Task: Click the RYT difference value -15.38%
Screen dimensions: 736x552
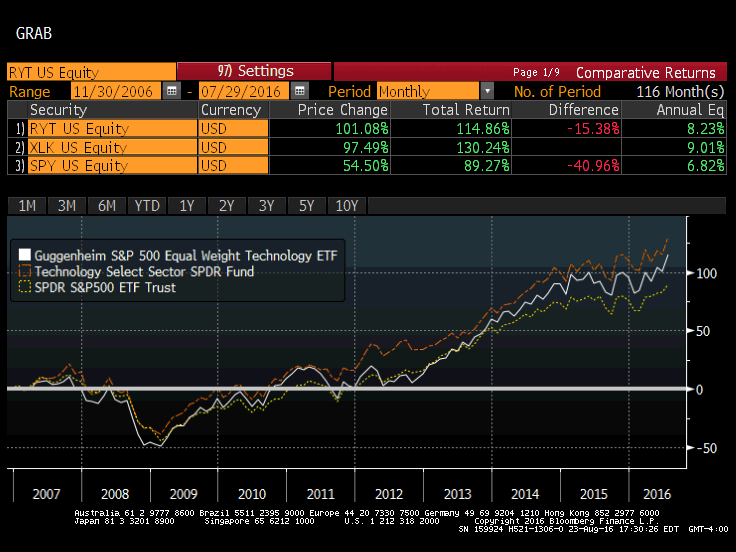Action: 593,128
